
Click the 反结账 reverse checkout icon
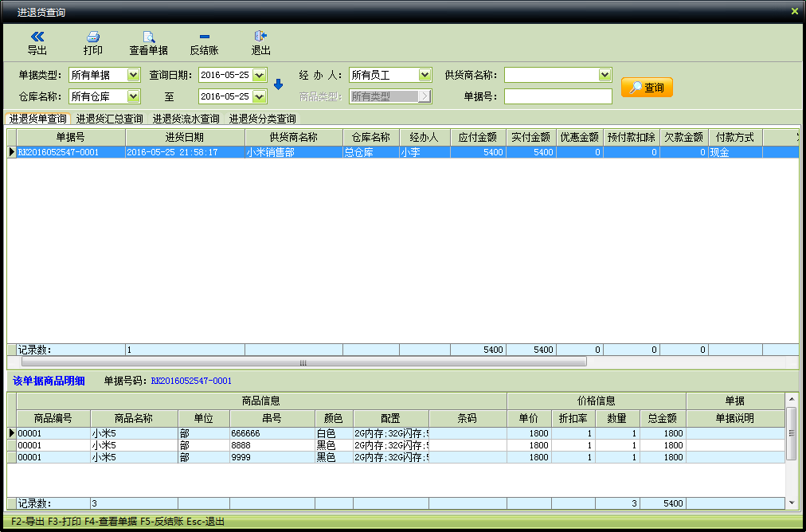204,37
